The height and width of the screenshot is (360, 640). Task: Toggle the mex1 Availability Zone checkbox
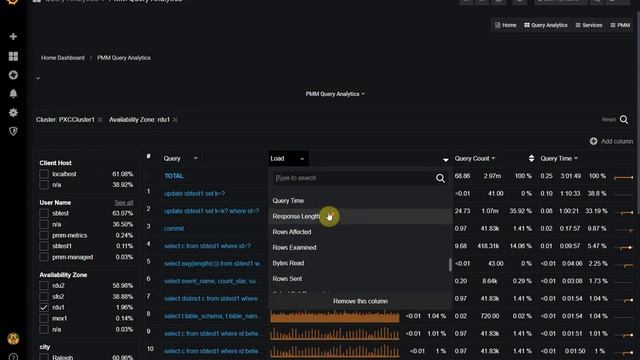(44, 318)
